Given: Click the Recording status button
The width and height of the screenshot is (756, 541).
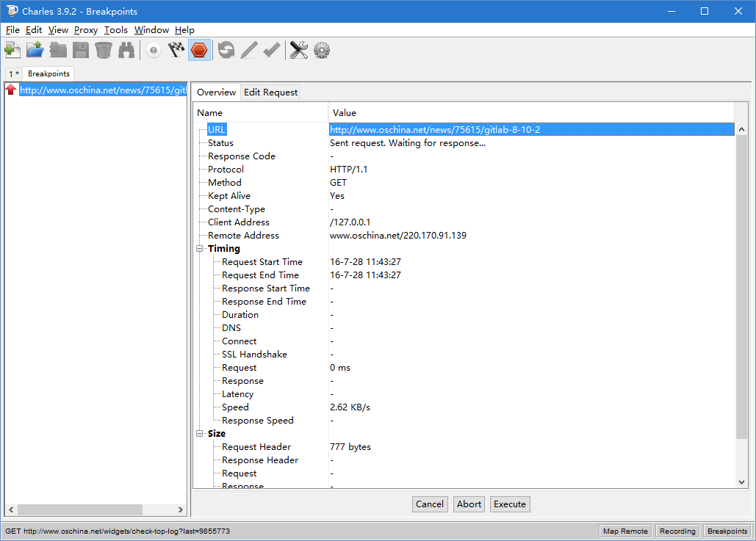Looking at the screenshot, I should tap(677, 531).
